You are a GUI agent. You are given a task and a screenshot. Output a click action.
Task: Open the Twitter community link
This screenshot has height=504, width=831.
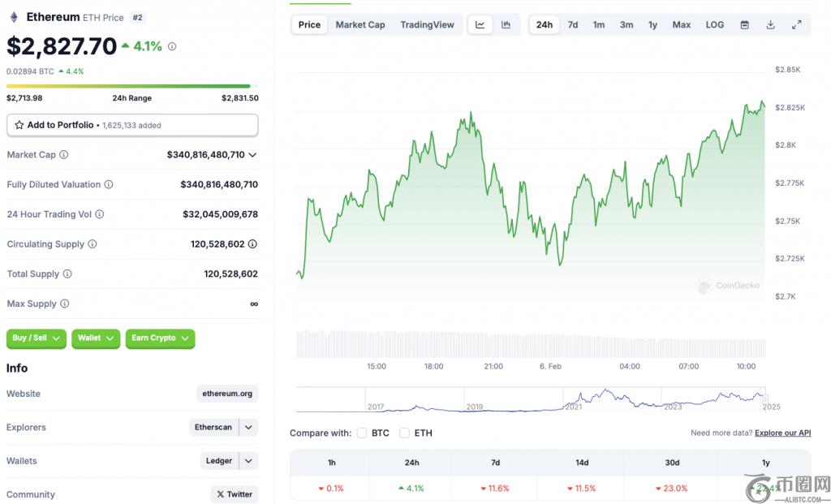[235, 494]
